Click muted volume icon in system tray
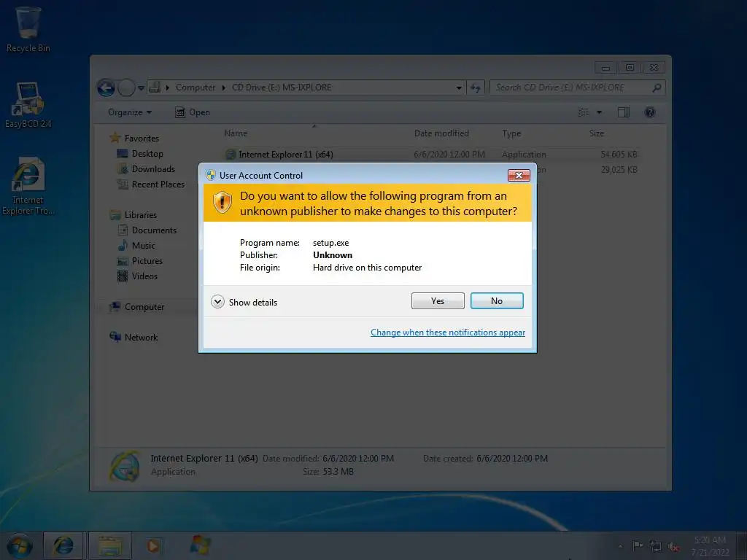The image size is (747, 560). point(673,547)
